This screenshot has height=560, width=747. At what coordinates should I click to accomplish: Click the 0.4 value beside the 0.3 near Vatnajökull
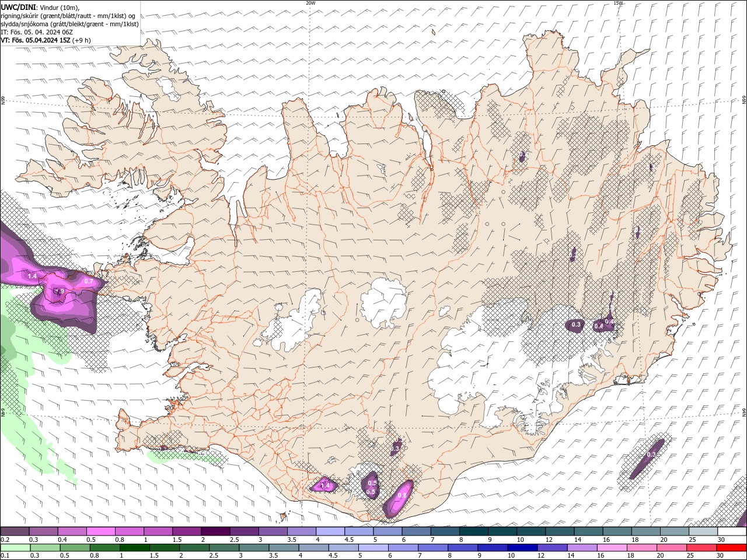click(598, 327)
